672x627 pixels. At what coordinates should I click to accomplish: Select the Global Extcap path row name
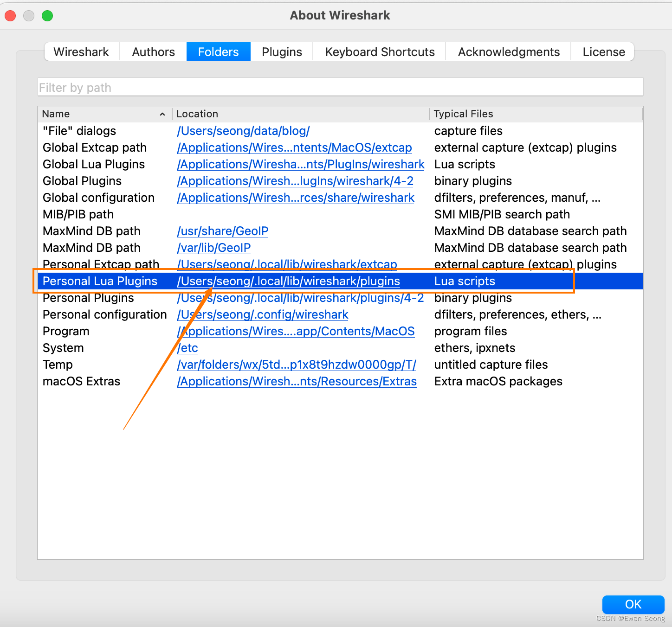tap(95, 147)
